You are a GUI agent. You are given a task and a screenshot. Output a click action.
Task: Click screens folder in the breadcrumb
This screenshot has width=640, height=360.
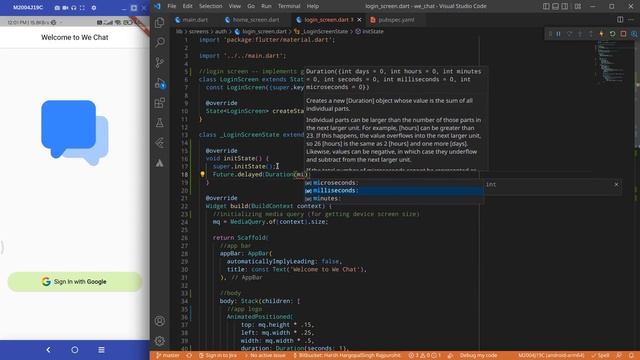coord(199,31)
